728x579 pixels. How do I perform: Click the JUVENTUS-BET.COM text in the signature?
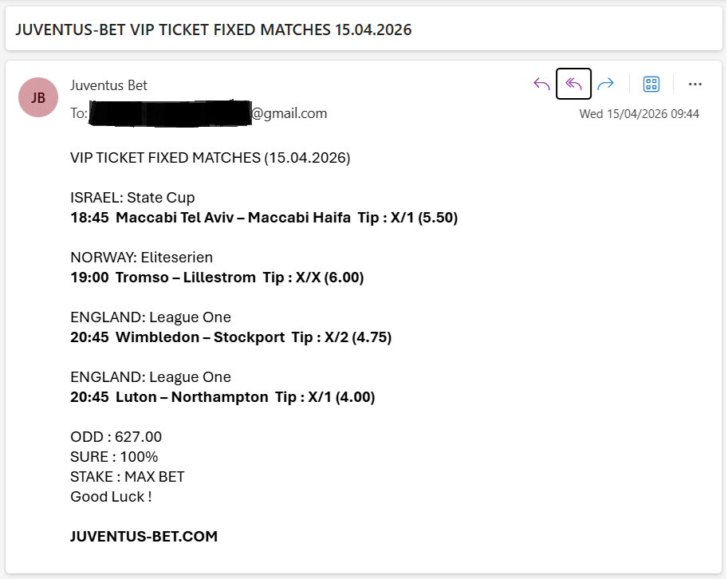[x=144, y=537]
